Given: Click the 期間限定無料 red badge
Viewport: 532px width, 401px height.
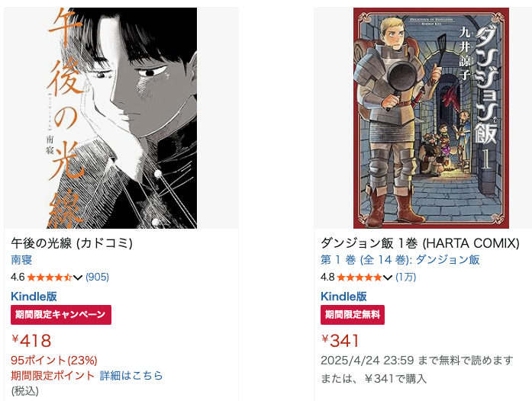Looking at the screenshot, I should pyautogui.click(x=353, y=315).
